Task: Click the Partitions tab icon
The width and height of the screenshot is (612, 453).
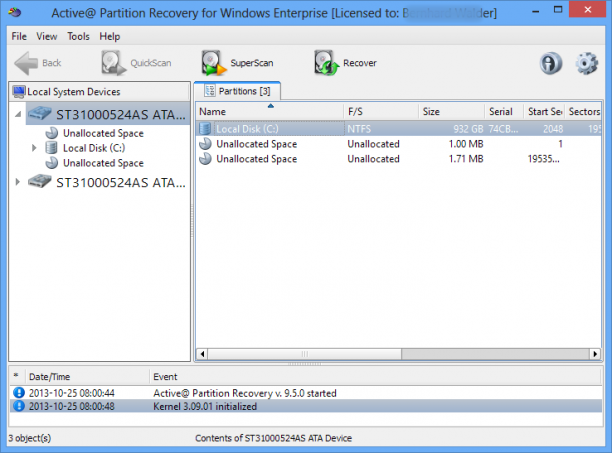Action: [x=210, y=91]
